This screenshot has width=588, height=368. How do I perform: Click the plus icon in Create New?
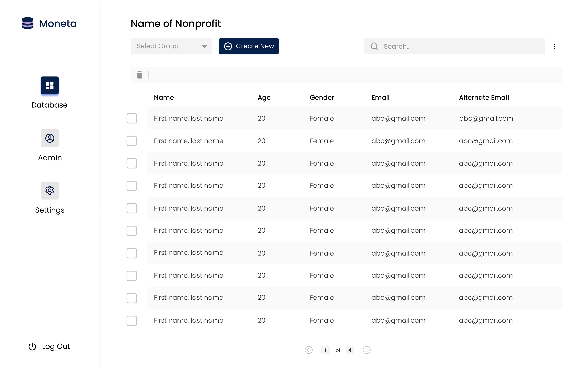point(228,46)
